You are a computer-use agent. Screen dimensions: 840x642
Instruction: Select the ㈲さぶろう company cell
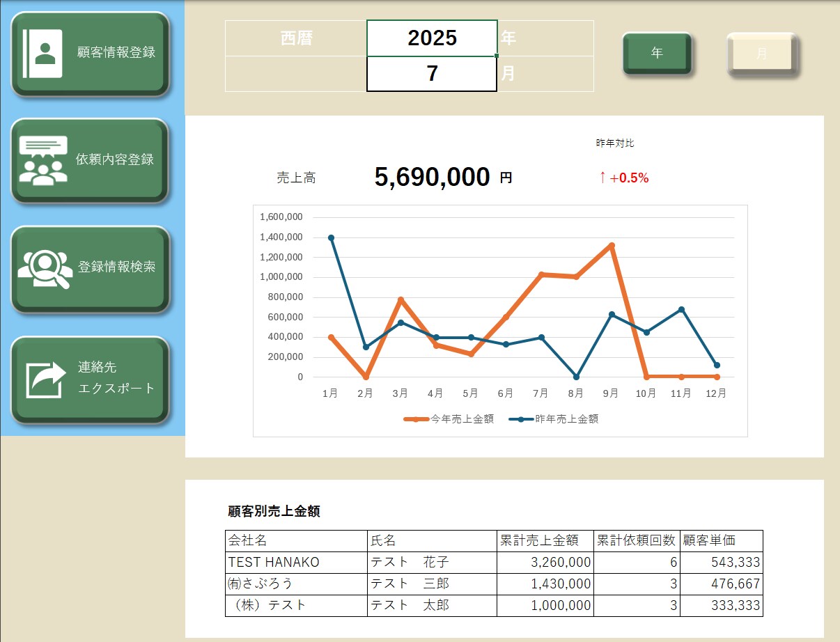coord(297,584)
